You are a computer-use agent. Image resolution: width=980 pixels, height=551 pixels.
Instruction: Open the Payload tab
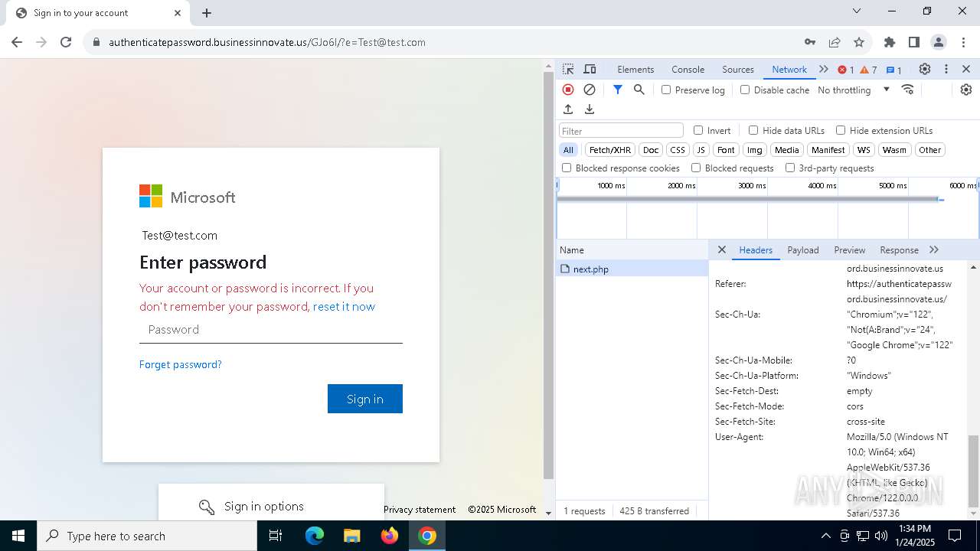click(x=803, y=250)
